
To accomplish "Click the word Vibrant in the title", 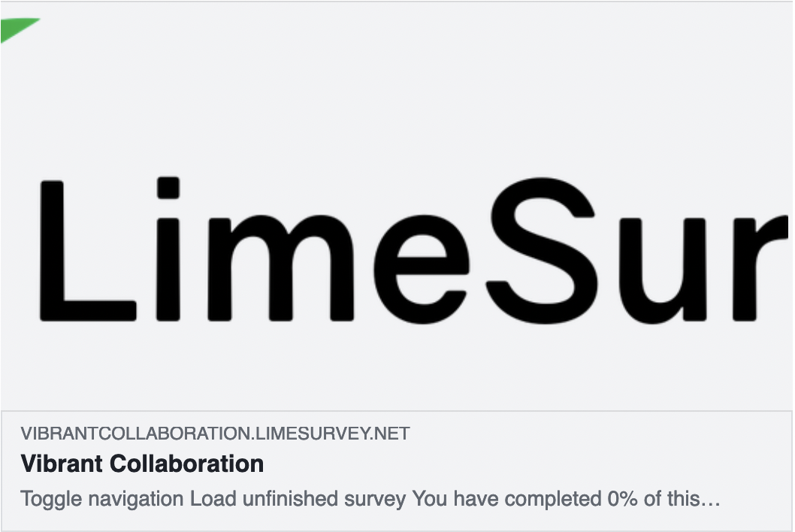I will (62, 464).
